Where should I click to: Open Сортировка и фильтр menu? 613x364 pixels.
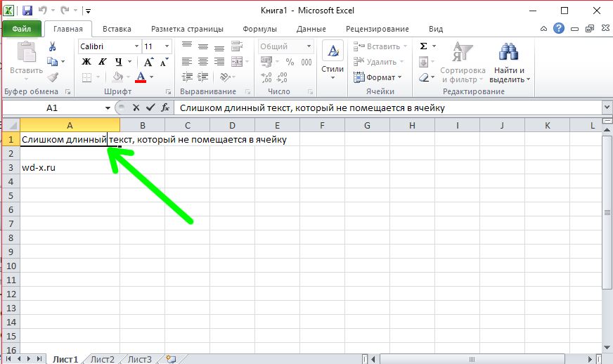(463, 62)
